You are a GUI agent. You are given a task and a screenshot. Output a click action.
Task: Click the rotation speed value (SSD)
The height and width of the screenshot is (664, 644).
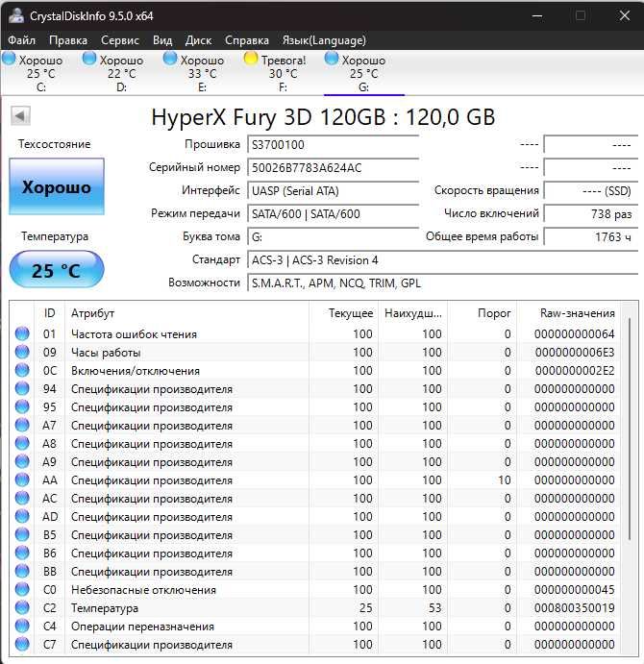click(590, 191)
